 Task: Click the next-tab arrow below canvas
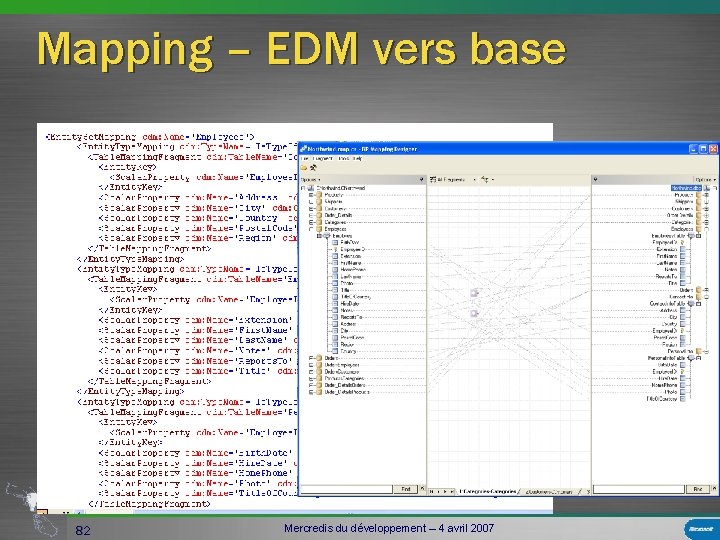(x=444, y=491)
